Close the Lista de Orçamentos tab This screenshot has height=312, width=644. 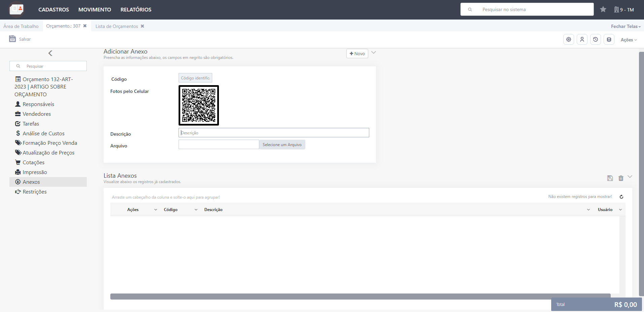[142, 26]
